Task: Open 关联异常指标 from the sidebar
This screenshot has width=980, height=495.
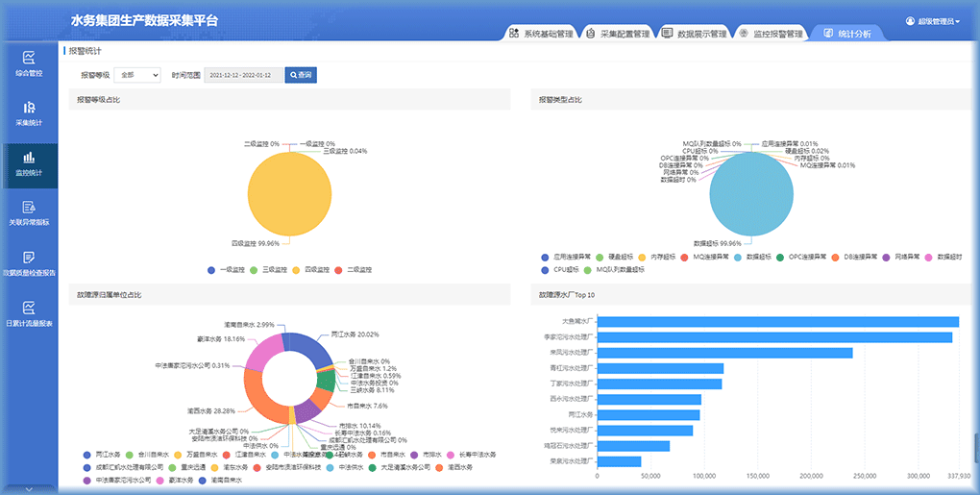Action: coord(29,208)
